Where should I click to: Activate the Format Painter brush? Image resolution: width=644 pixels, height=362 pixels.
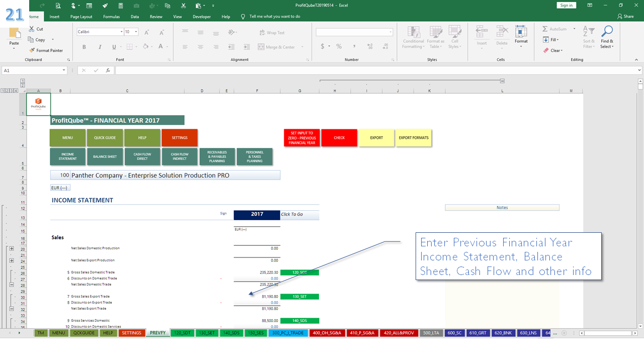32,50
